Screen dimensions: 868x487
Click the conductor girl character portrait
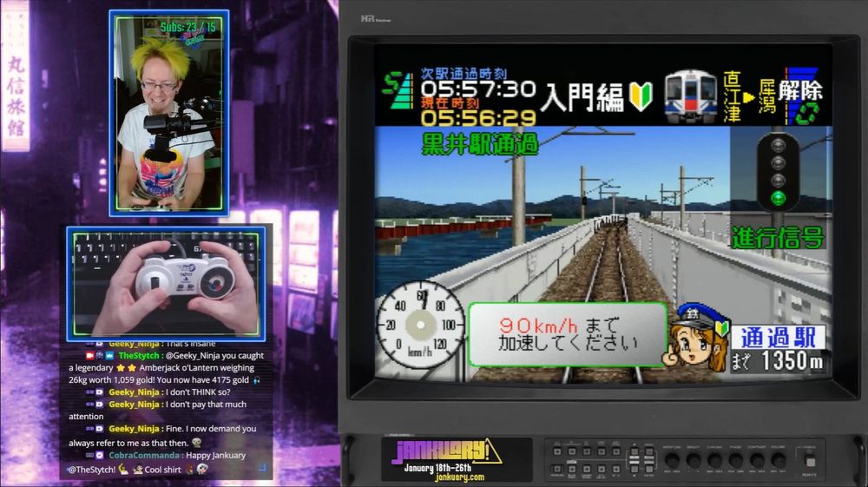(696, 339)
